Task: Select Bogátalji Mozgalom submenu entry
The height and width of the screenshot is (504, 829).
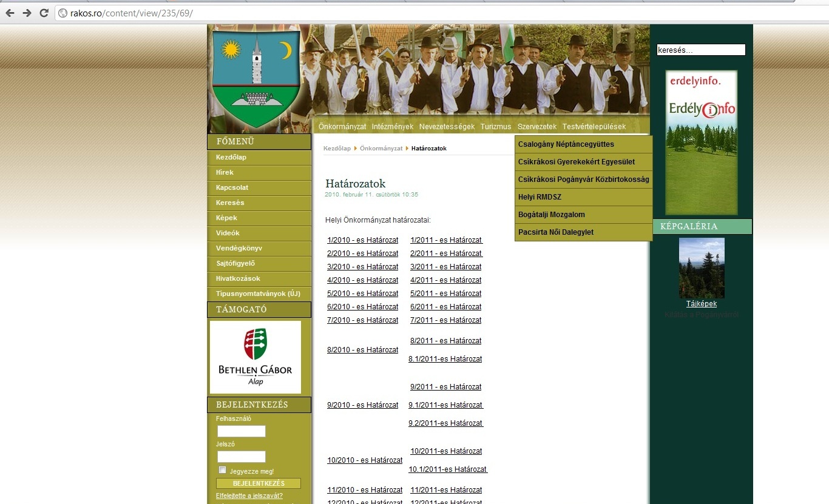Action: 583,215
